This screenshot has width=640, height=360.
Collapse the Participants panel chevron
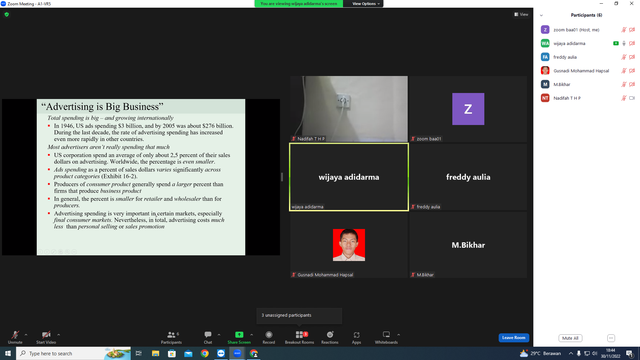541,15
